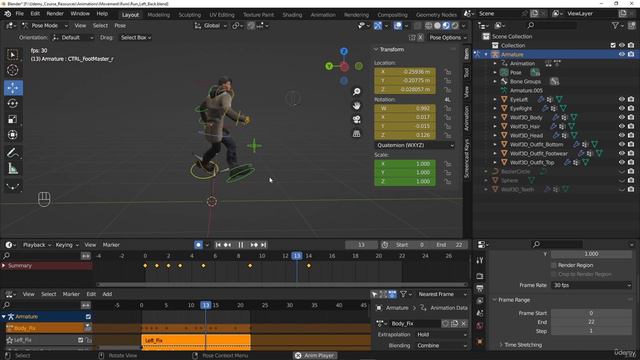
Task: Select wireframe viewport shading mode
Action: [x=429, y=26]
